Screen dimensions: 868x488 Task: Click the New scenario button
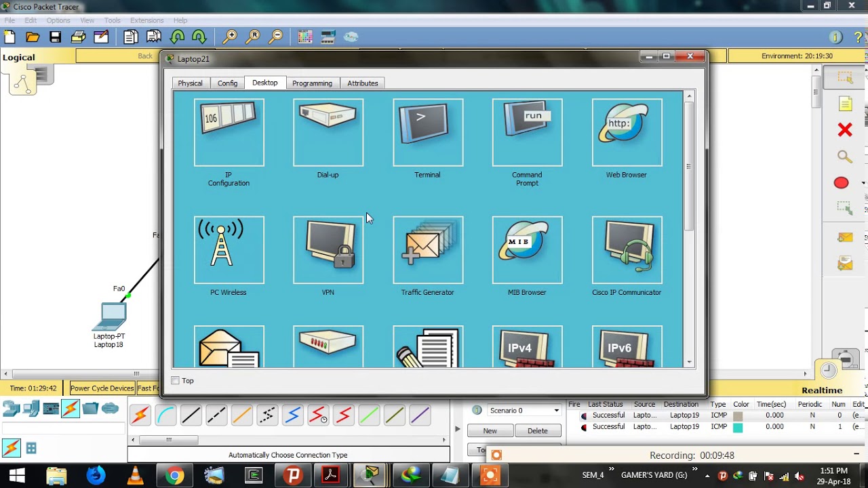click(490, 430)
